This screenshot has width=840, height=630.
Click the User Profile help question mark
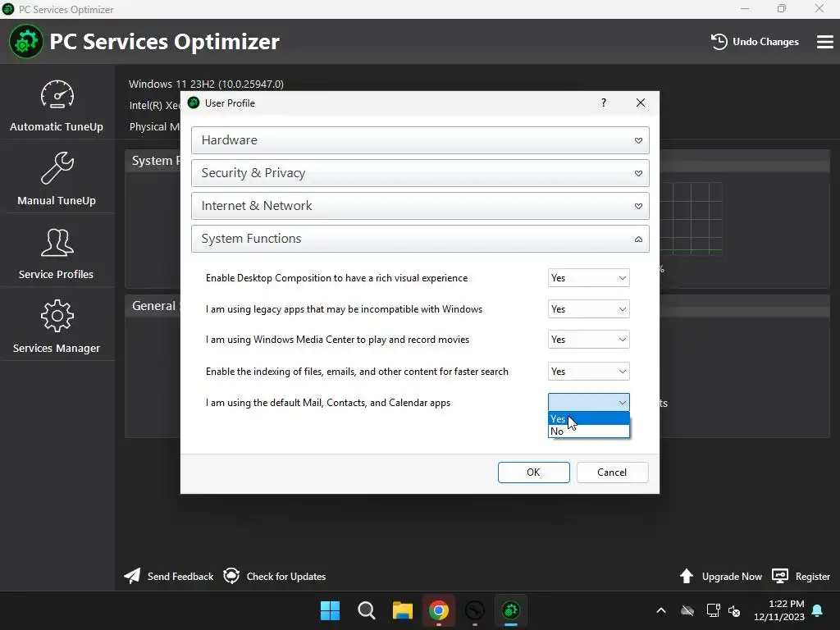(x=604, y=103)
